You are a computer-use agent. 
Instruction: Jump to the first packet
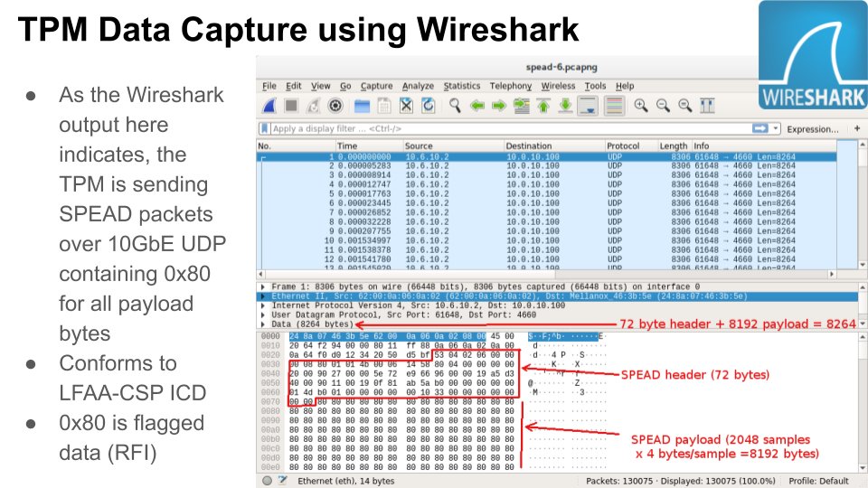pos(543,105)
